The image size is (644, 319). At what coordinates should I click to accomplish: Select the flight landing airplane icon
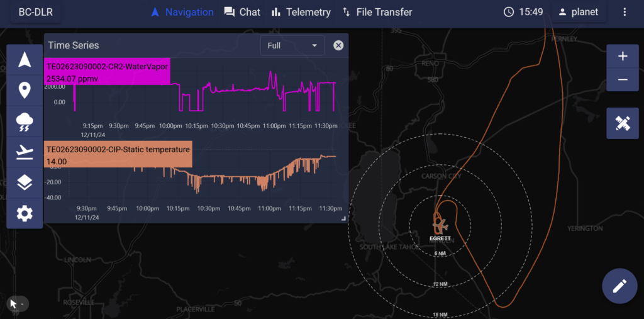[x=25, y=152]
